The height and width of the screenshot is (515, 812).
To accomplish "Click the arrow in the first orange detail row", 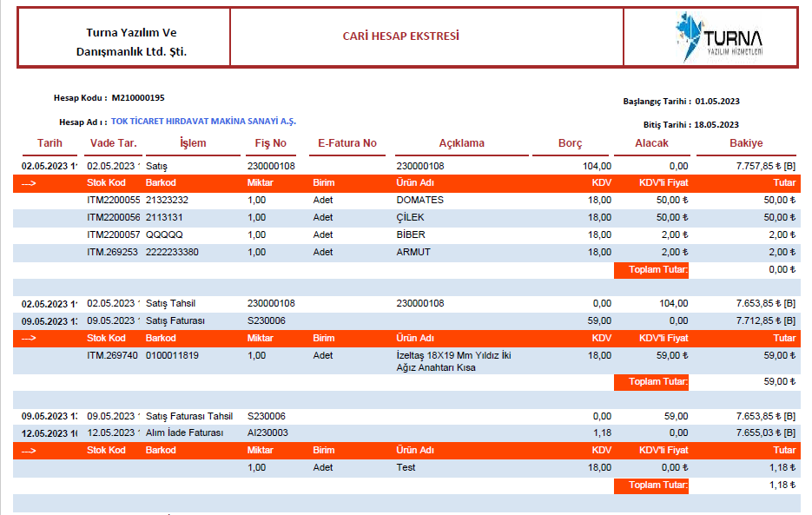I will point(29,183).
